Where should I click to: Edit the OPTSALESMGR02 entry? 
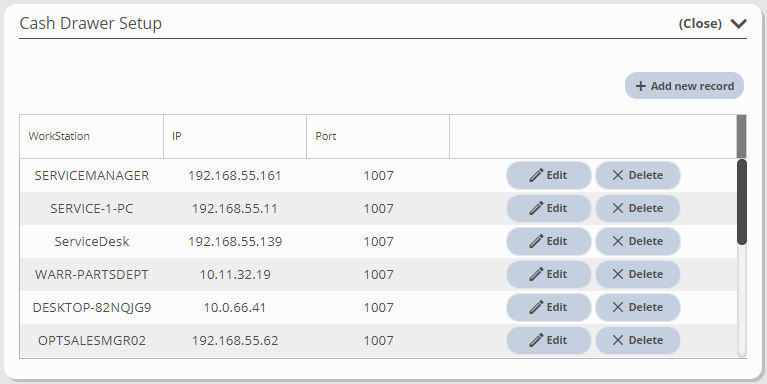(548, 340)
